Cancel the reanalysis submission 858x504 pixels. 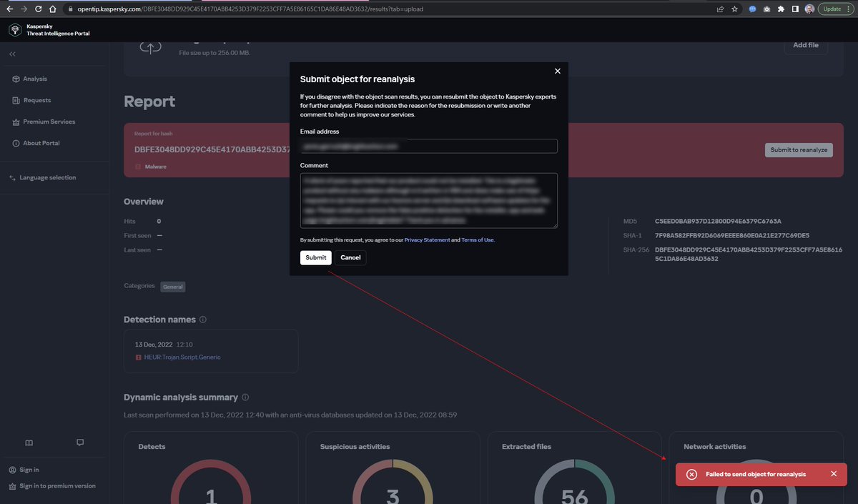pyautogui.click(x=350, y=257)
